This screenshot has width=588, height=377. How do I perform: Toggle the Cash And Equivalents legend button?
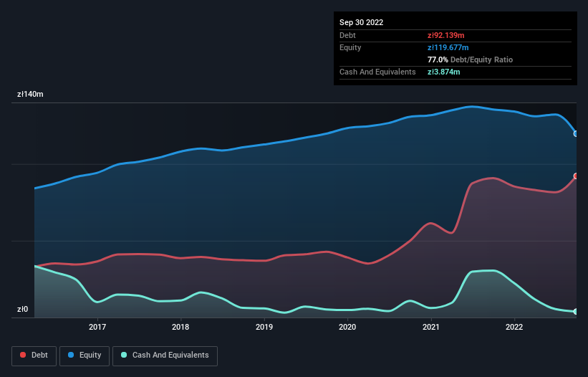[x=165, y=355]
